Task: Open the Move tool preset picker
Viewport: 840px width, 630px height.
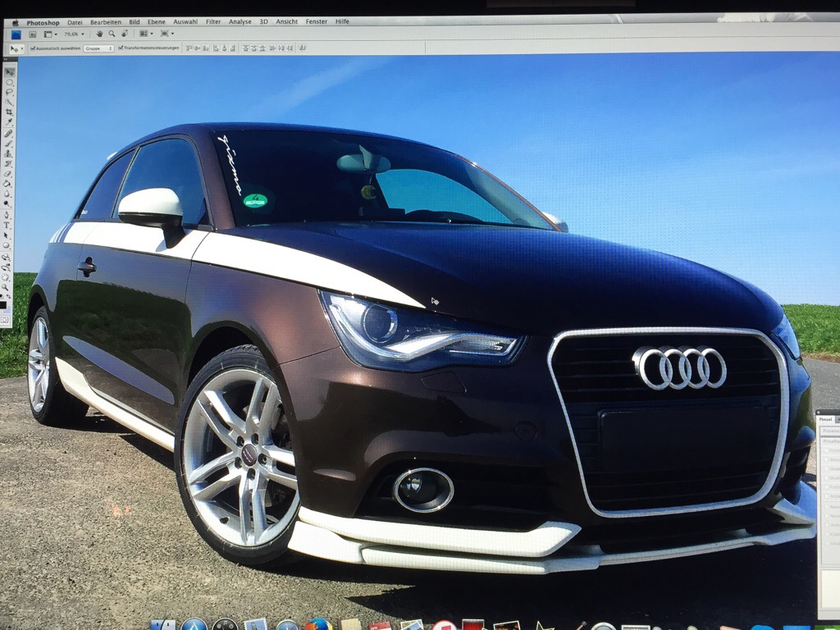Action: pos(16,48)
